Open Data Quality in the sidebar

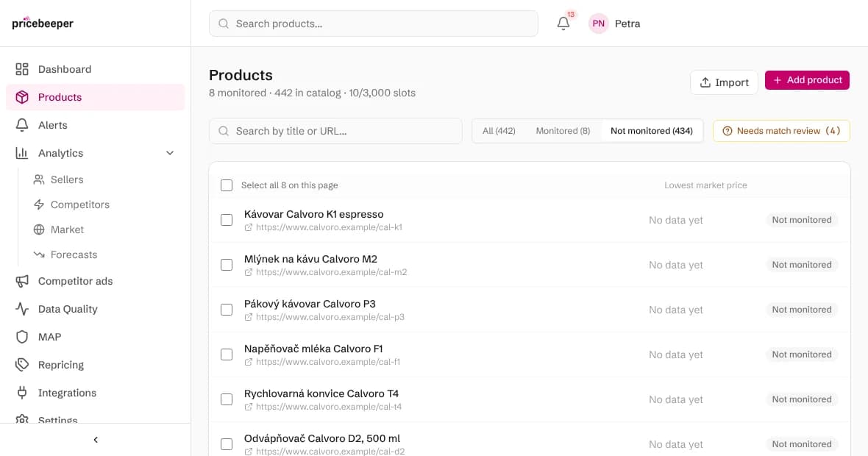(95, 309)
